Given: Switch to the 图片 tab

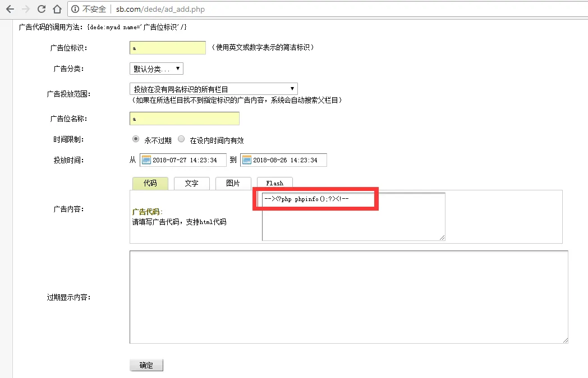Looking at the screenshot, I should pyautogui.click(x=233, y=183).
